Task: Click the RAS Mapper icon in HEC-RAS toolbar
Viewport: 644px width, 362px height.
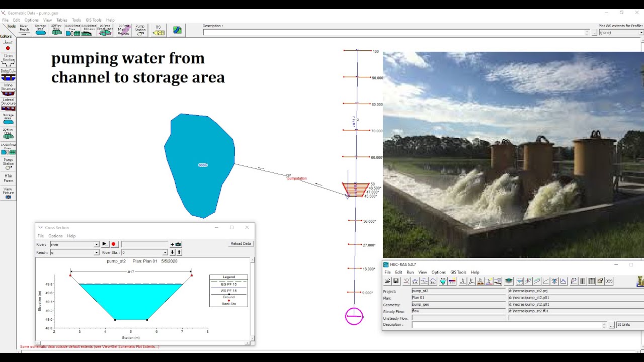Action: pyautogui.click(x=509, y=281)
